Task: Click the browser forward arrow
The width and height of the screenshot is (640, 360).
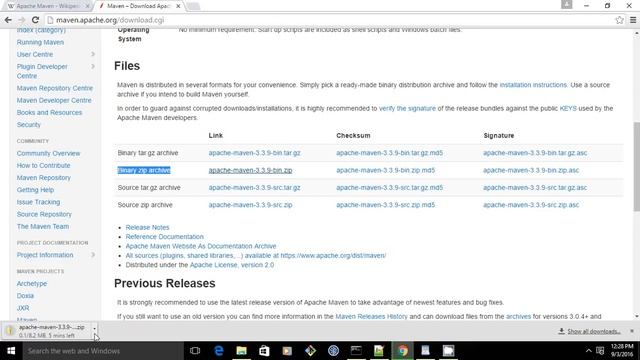Action: pos(21,20)
